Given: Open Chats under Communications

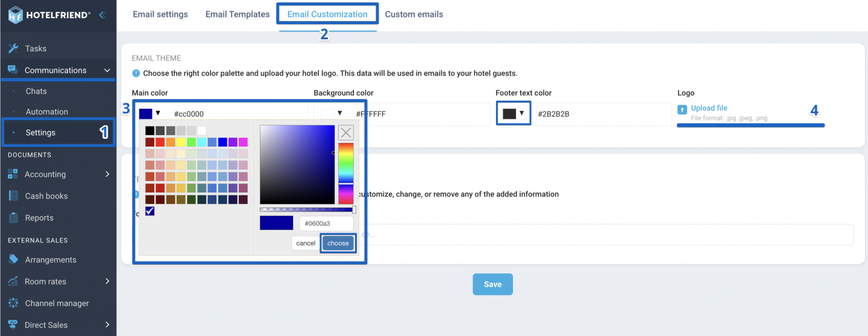Looking at the screenshot, I should (x=36, y=91).
